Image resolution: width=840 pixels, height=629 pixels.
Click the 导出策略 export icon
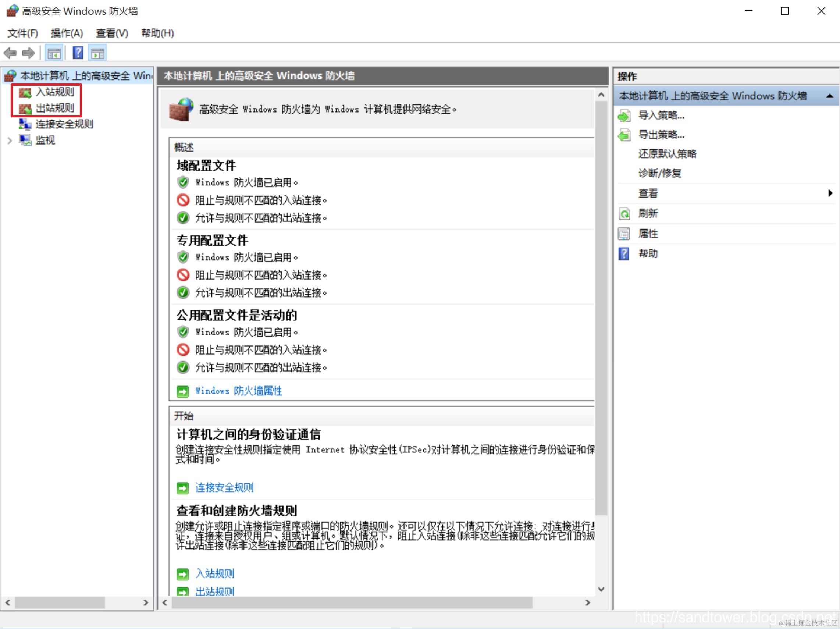pyautogui.click(x=624, y=135)
